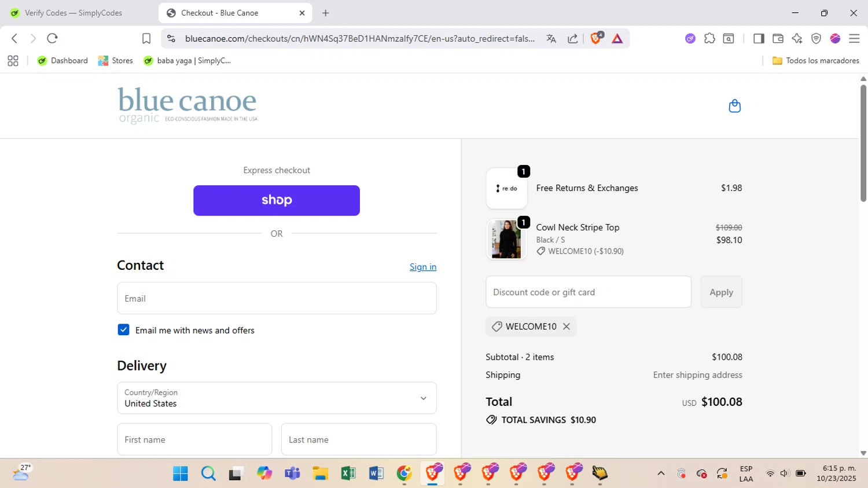Click the share page icon
The height and width of the screenshot is (488, 868).
(572, 38)
